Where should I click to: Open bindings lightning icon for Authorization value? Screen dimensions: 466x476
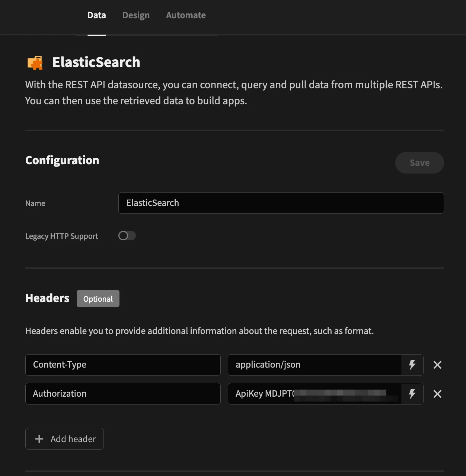point(412,394)
